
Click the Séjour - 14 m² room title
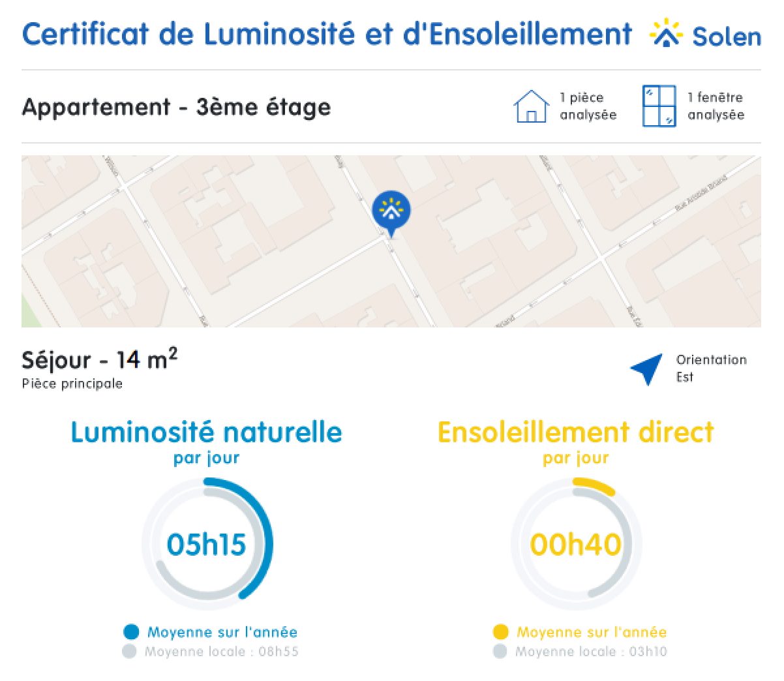click(x=99, y=359)
